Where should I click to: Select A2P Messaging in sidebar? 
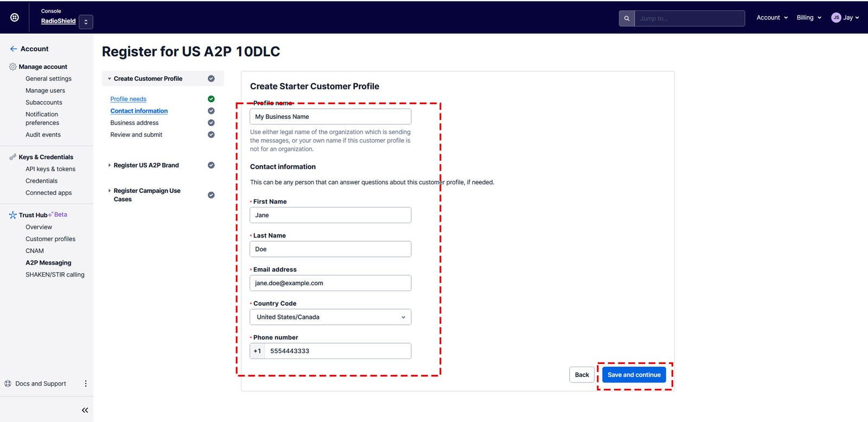(x=48, y=263)
